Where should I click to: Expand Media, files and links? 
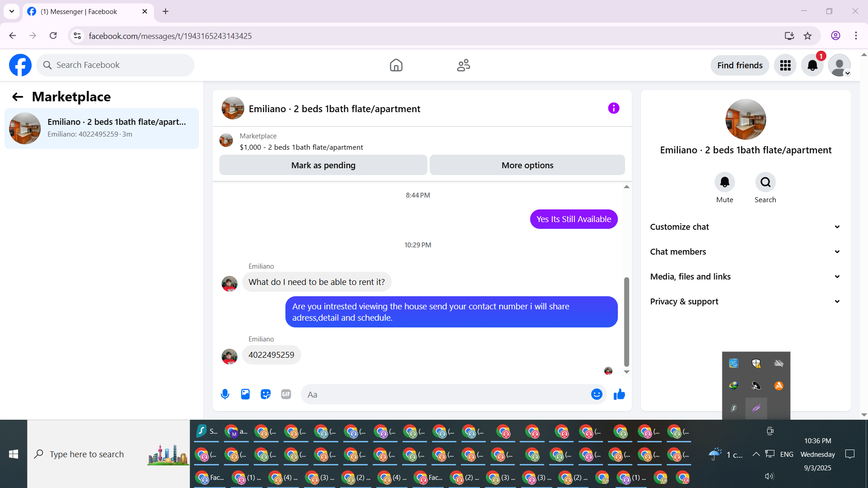pyautogui.click(x=745, y=277)
